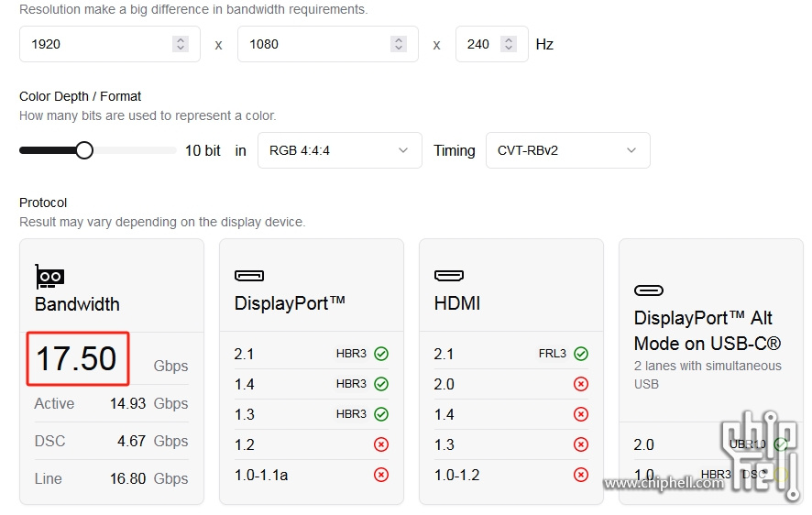
Task: Click the 2.0 row in USB-C card
Action: pos(711,444)
